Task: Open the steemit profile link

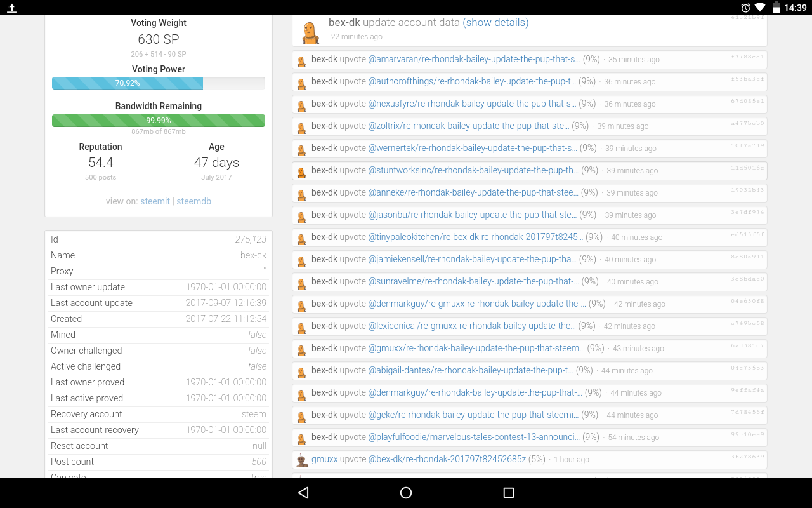Action: click(155, 201)
